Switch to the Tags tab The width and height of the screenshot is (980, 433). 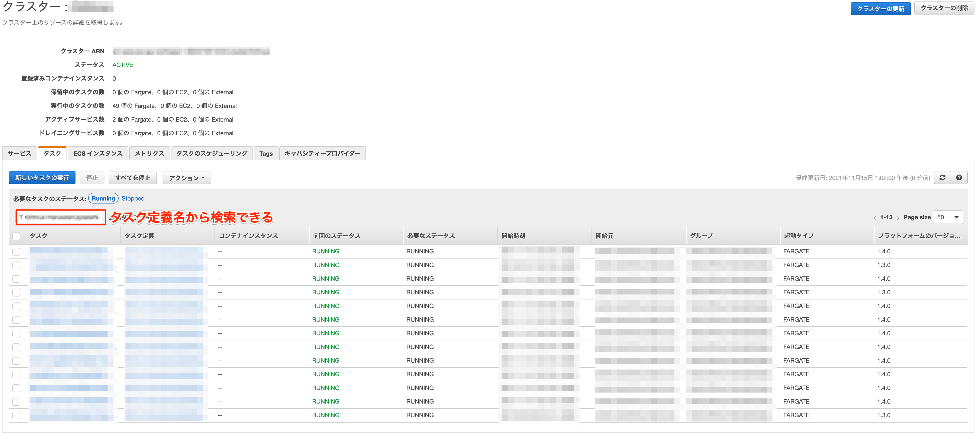pyautogui.click(x=266, y=153)
